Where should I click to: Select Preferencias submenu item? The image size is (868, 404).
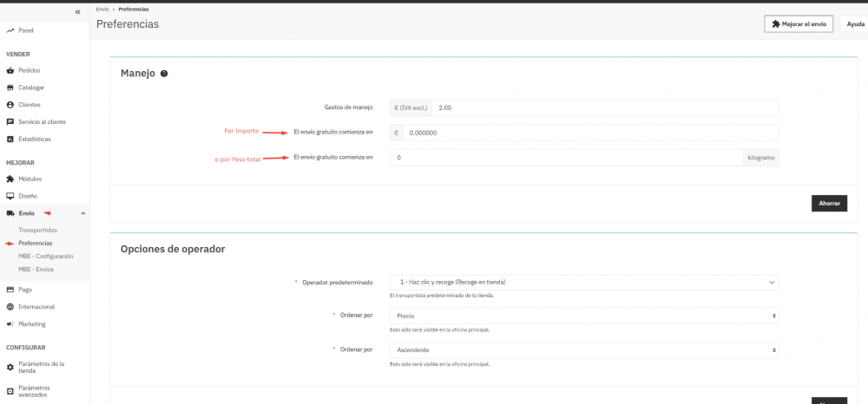[36, 243]
